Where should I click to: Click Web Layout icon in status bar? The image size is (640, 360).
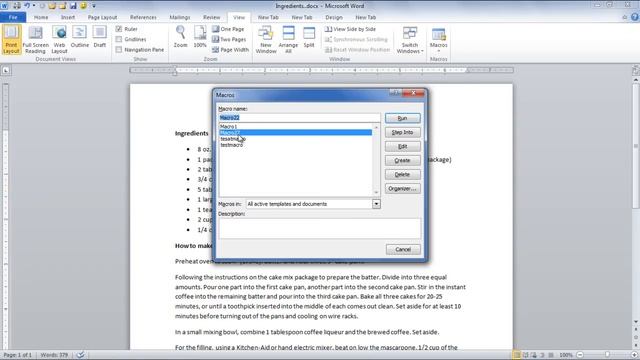534,355
